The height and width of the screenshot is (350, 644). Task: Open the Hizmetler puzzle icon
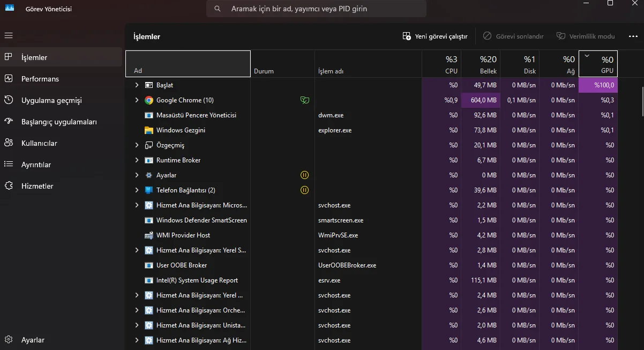(9, 186)
